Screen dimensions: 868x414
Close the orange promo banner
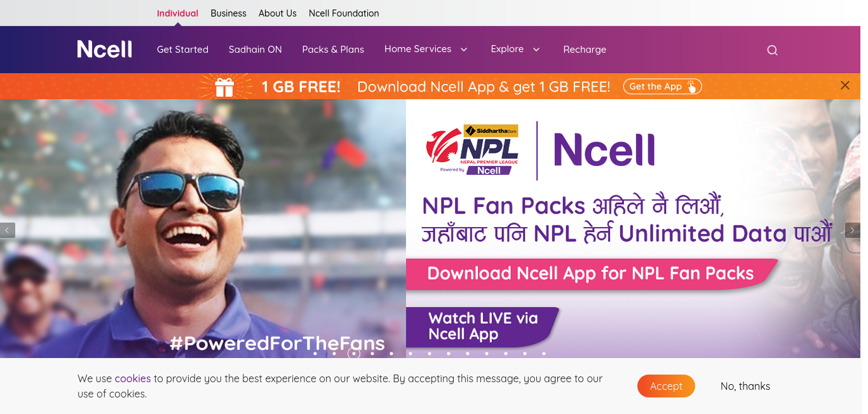click(844, 85)
